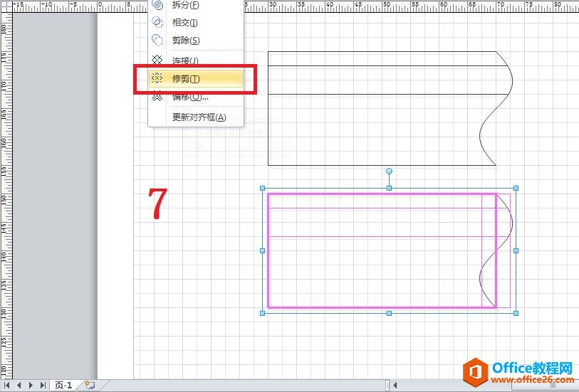The height and width of the screenshot is (392, 579).
Task: Switch to the 页-1 page tab
Action: pos(63,386)
